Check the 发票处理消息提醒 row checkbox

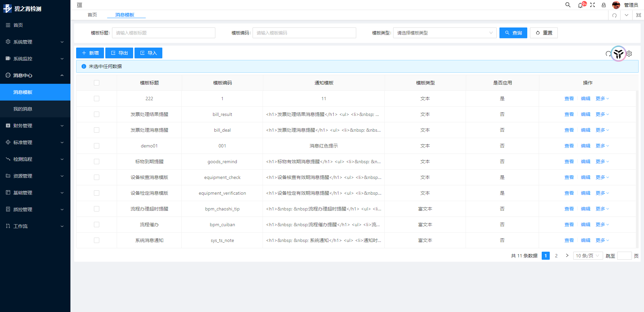pyautogui.click(x=97, y=130)
